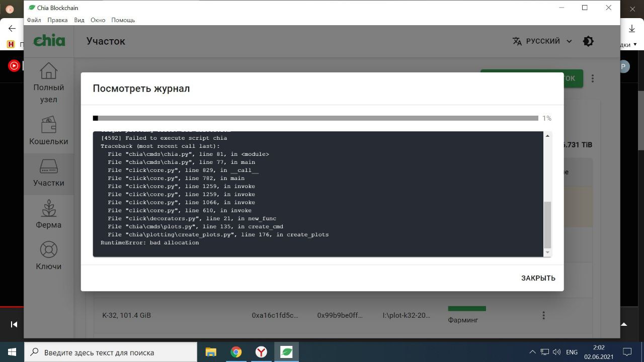The image size is (644, 362).
Task: Open three-dot menu beside add plot button
Action: (593, 78)
